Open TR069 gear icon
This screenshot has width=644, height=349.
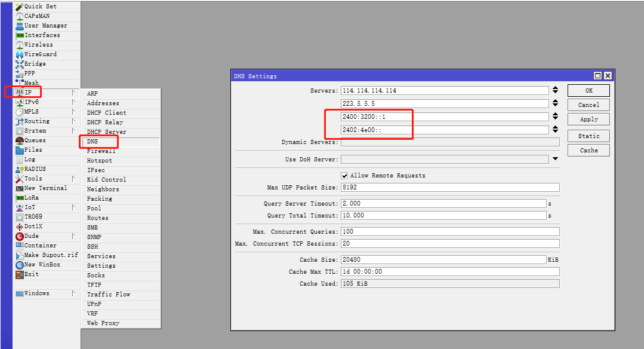[x=19, y=217]
